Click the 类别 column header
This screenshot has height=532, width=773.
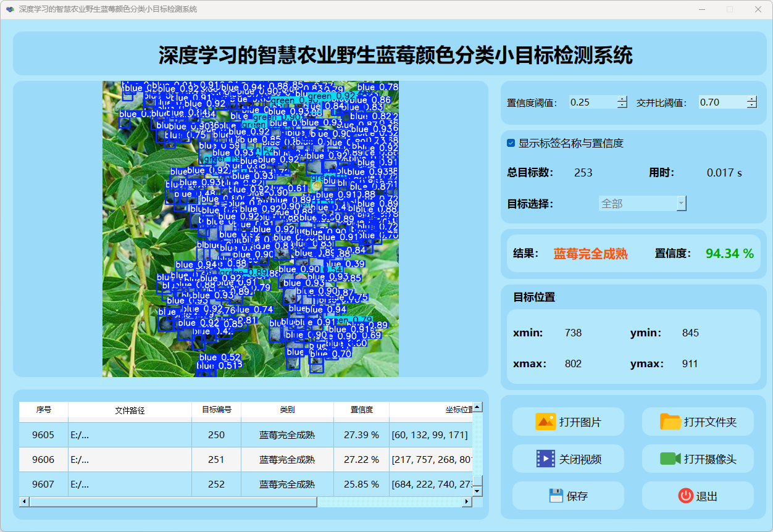[x=287, y=410]
